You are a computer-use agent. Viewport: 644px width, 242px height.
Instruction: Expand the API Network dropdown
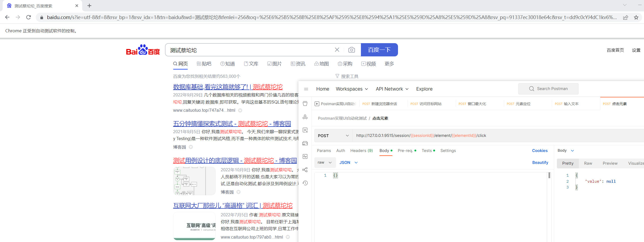(x=392, y=89)
